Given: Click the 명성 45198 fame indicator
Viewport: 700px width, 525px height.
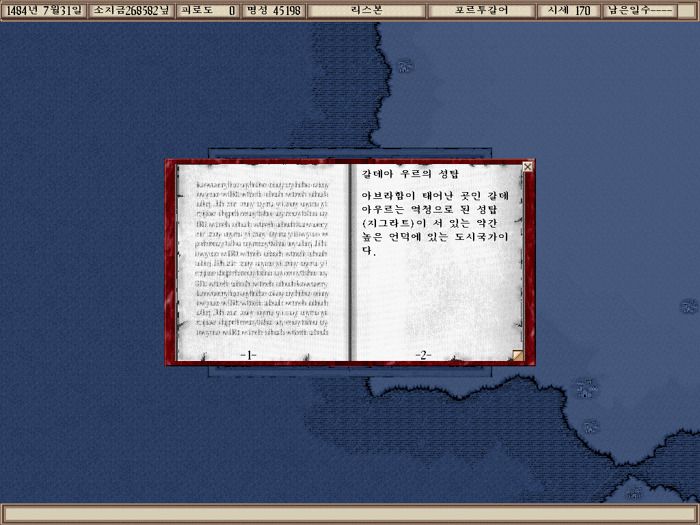Looking at the screenshot, I should click(x=274, y=10).
